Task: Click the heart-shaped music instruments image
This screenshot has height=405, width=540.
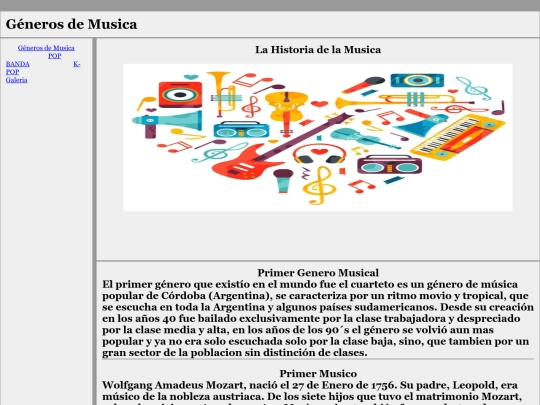Action: pyautogui.click(x=318, y=137)
